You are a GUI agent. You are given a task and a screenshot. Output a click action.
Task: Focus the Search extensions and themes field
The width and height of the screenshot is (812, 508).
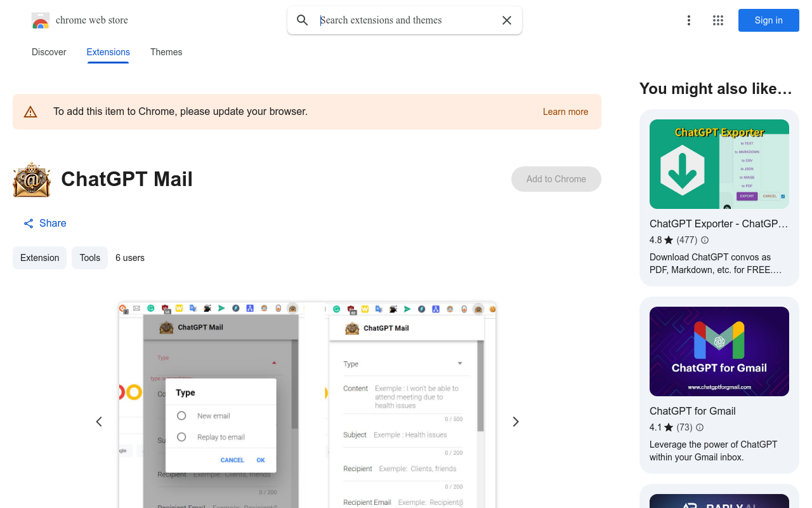click(406, 20)
